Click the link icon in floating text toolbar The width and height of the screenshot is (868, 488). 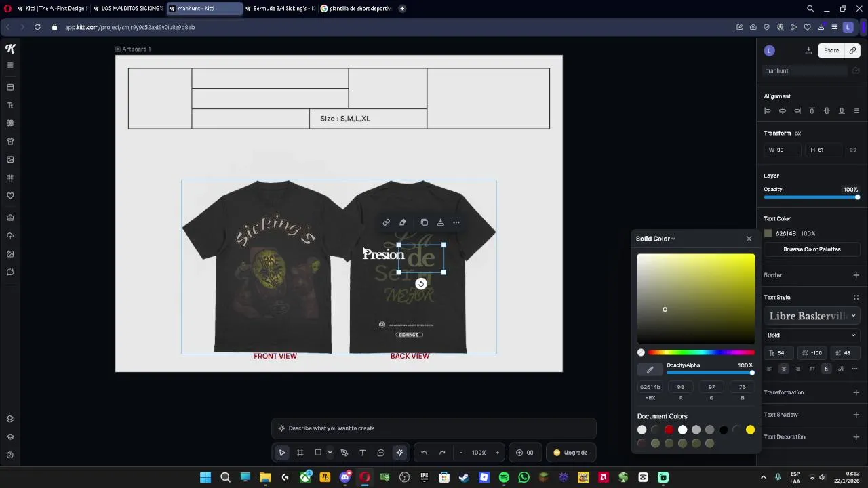387,222
